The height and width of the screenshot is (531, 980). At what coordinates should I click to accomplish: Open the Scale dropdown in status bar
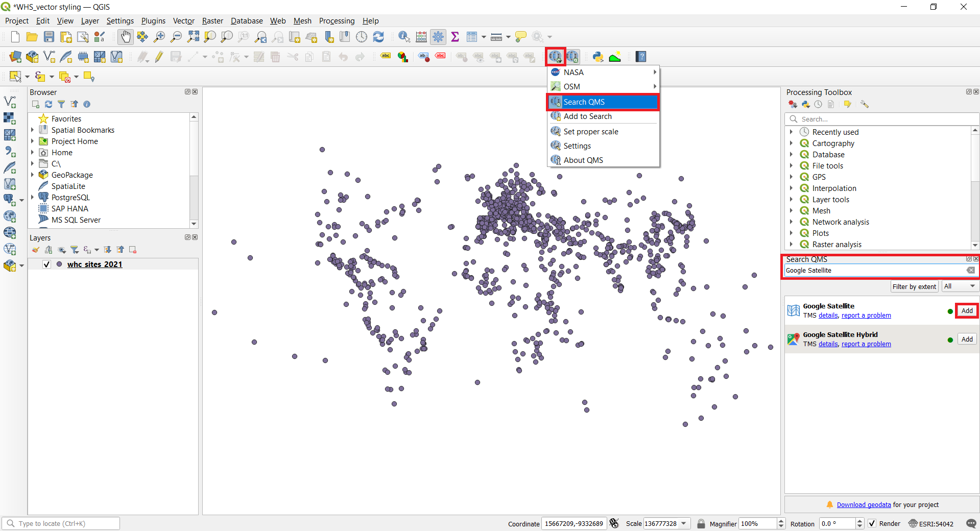pyautogui.click(x=684, y=523)
